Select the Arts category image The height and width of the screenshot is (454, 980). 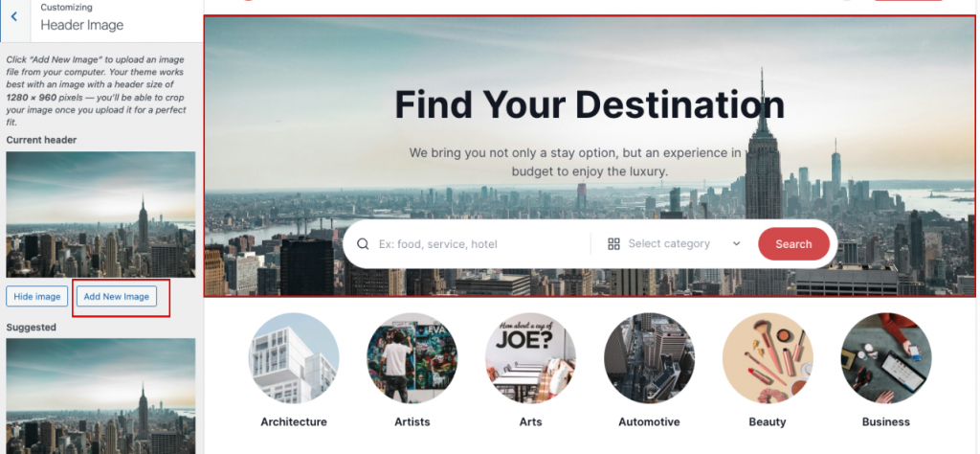[x=530, y=358]
